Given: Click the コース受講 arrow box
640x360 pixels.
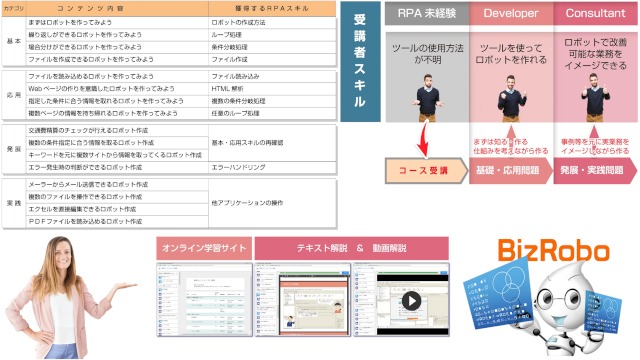Looking at the screenshot, I should (x=426, y=171).
